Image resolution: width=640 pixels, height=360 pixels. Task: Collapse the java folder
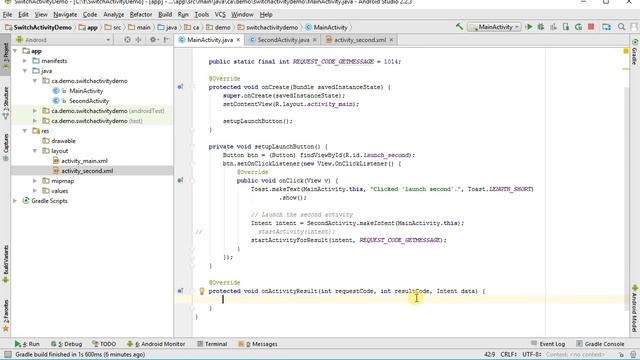click(25, 71)
